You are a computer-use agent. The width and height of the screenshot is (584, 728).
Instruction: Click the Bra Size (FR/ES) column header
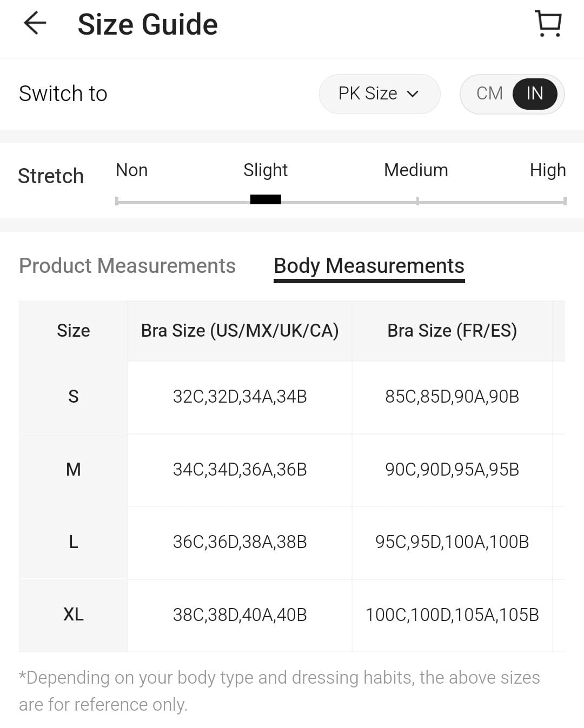tap(452, 330)
